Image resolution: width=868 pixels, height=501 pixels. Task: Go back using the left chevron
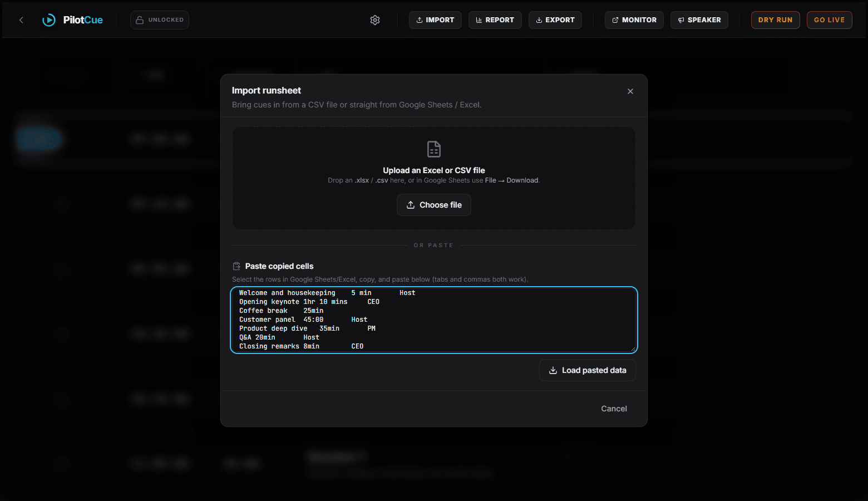click(21, 20)
